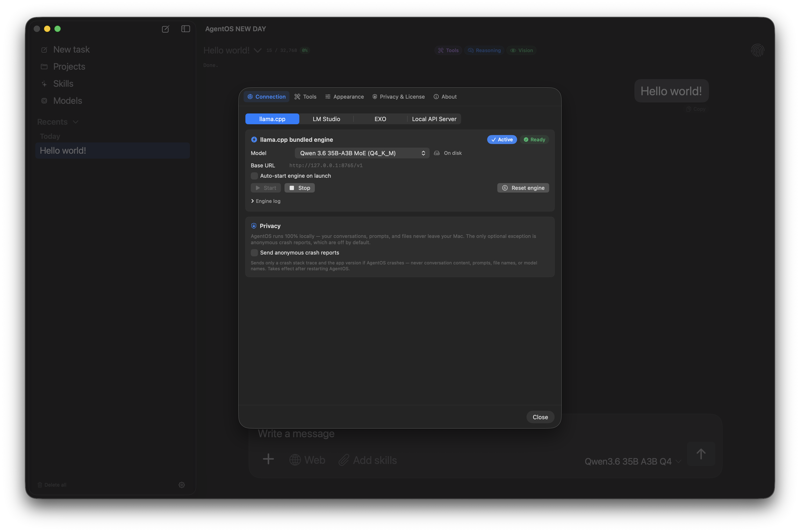
Task: Click the Start engine button
Action: click(x=266, y=188)
